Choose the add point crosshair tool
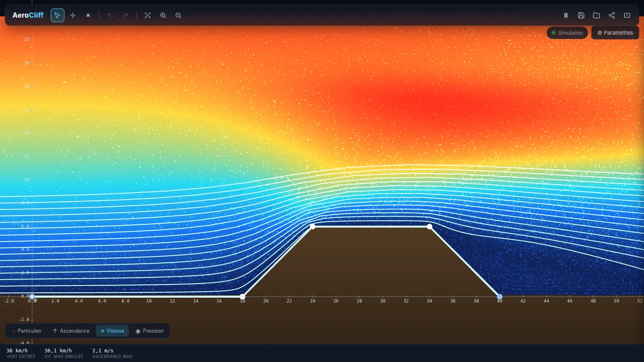Image resolution: width=644 pixels, height=362 pixels. pos(73,15)
